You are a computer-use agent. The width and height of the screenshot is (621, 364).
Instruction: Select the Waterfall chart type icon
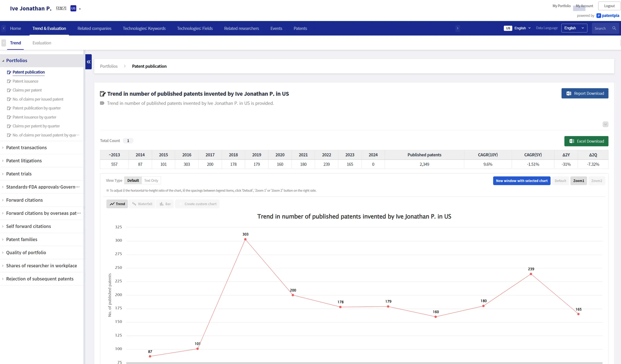click(x=134, y=204)
